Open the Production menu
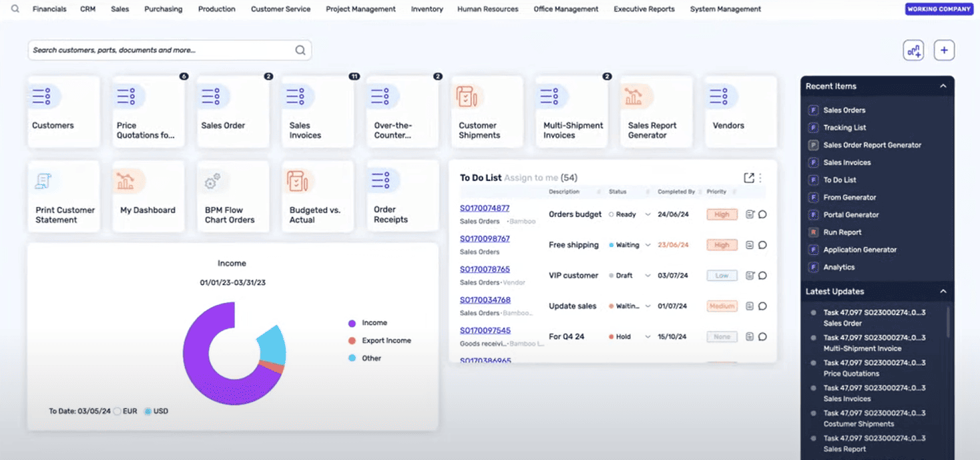The width and height of the screenshot is (980, 460). click(217, 9)
